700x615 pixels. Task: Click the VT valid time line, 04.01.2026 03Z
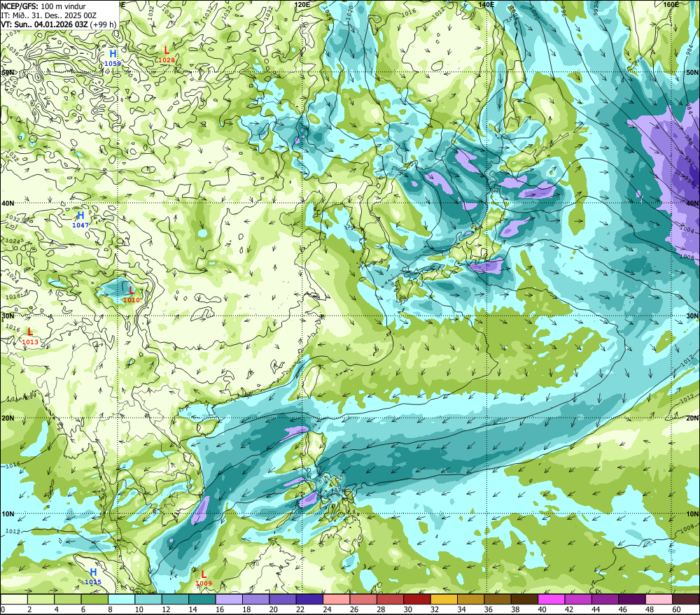[x=59, y=24]
